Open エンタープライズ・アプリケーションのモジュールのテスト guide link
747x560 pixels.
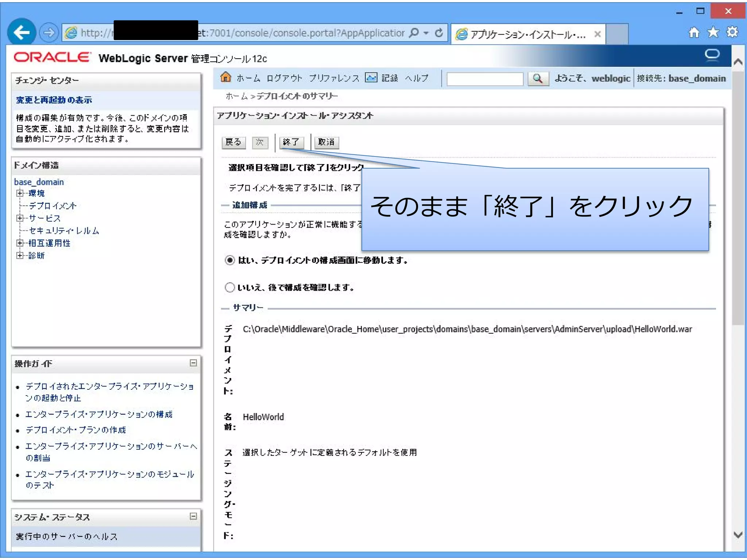(110, 479)
